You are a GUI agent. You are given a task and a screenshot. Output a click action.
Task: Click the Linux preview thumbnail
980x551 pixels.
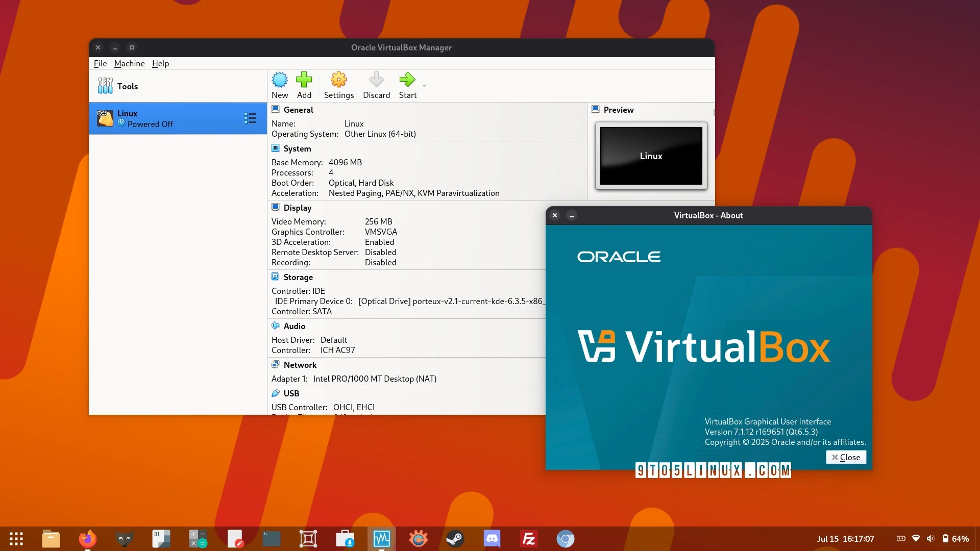[x=651, y=156]
